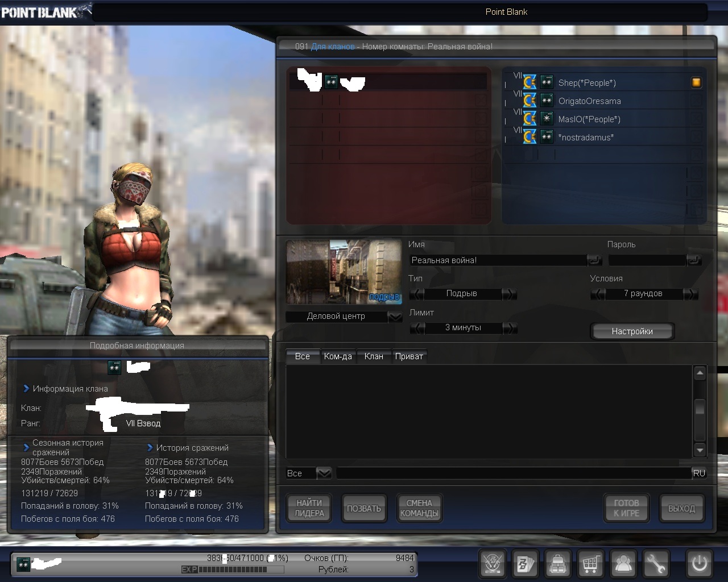Expand История сражений section
728x582 pixels.
(x=150, y=448)
